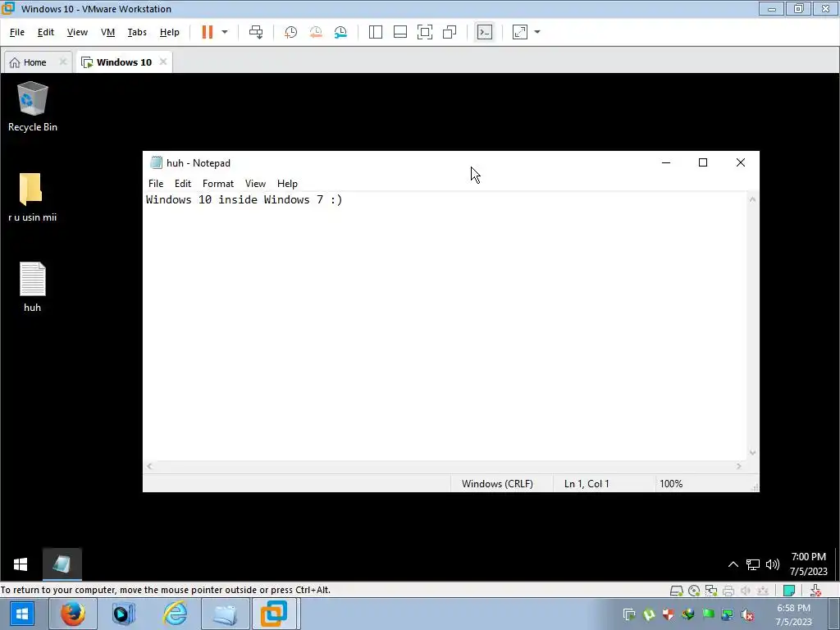Open Notepad Format menu

pyautogui.click(x=218, y=184)
